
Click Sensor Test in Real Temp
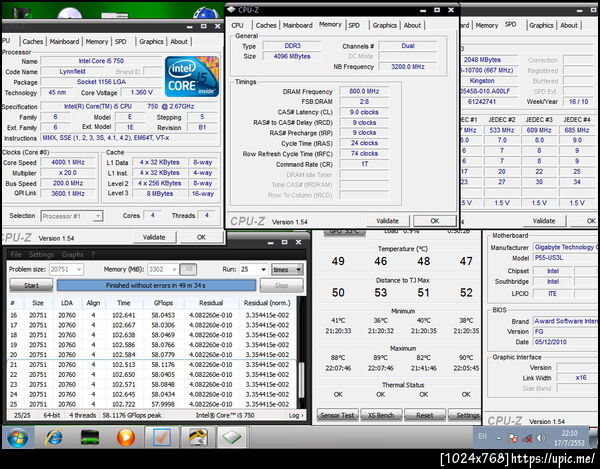pos(337,415)
